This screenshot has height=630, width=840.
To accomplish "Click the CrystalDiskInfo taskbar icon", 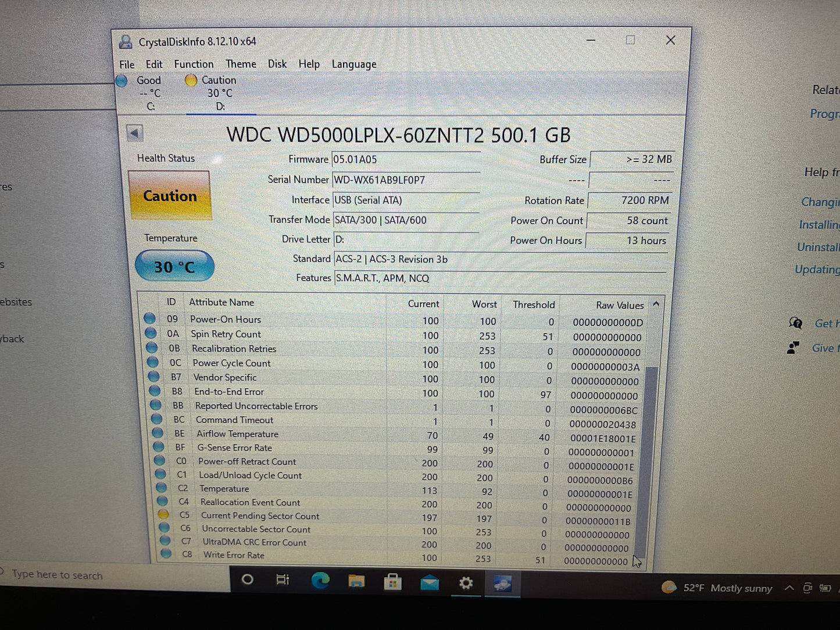I will coord(502,584).
